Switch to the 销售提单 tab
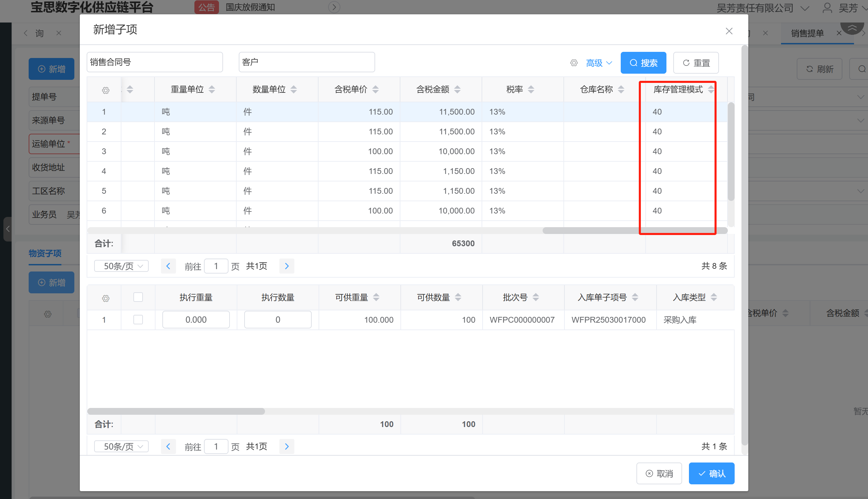868x499 pixels. pos(807,33)
